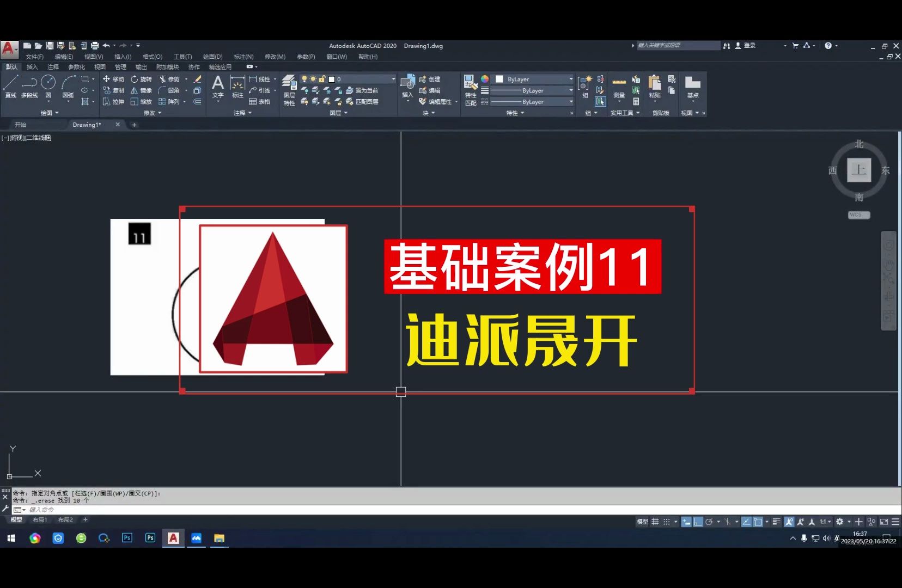The width and height of the screenshot is (902, 588).
Task: Toggle annotation object visibility in status bar
Action: (x=789, y=522)
